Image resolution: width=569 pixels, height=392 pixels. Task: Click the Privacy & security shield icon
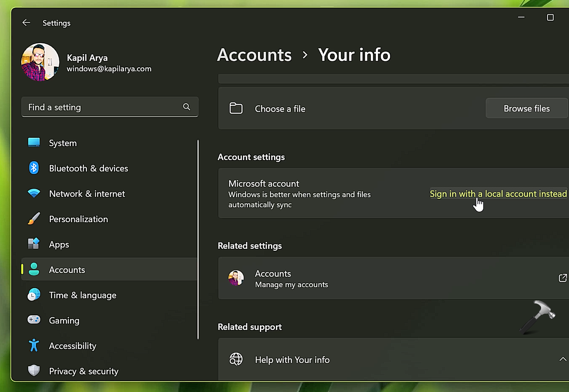click(x=34, y=371)
